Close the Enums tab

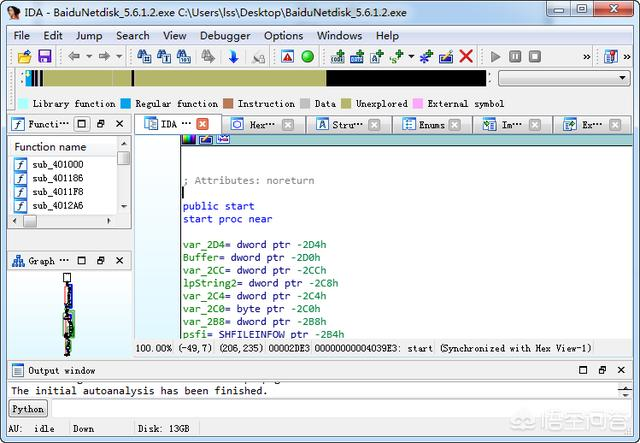click(x=454, y=125)
